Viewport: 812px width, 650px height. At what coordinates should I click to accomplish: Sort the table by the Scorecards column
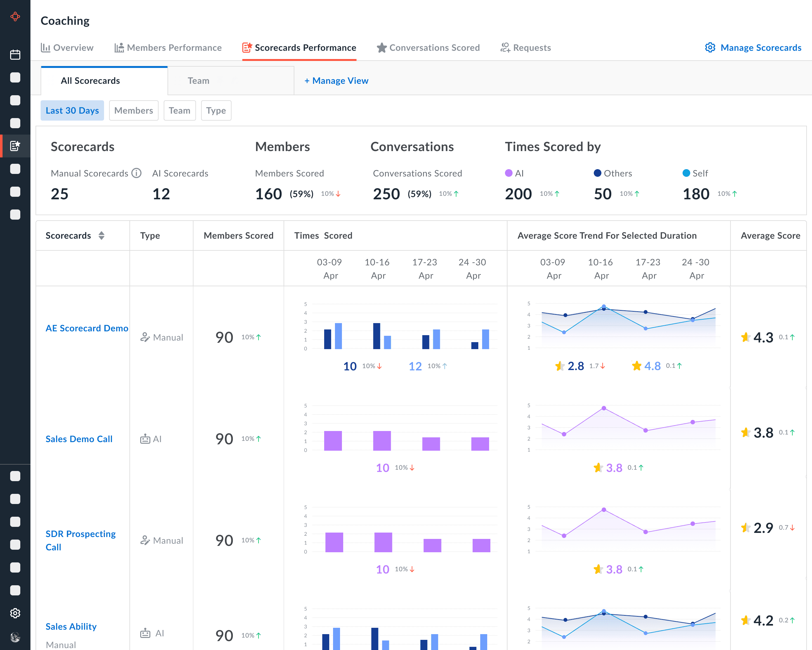(x=101, y=235)
